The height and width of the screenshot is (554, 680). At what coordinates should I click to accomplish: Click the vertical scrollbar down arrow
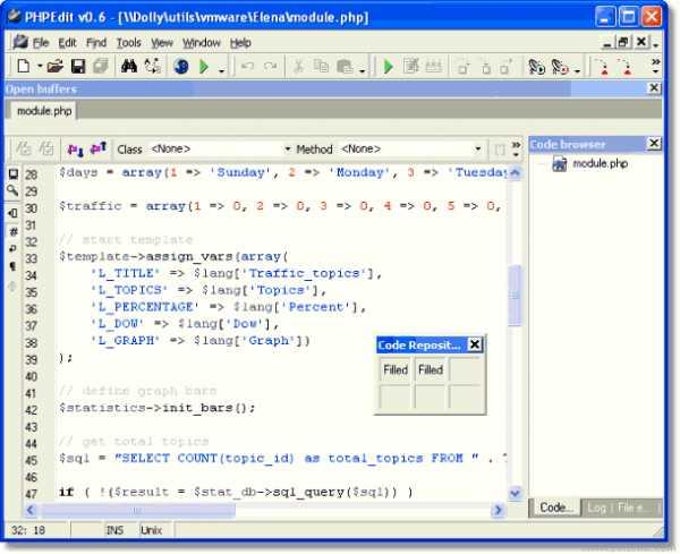(515, 493)
